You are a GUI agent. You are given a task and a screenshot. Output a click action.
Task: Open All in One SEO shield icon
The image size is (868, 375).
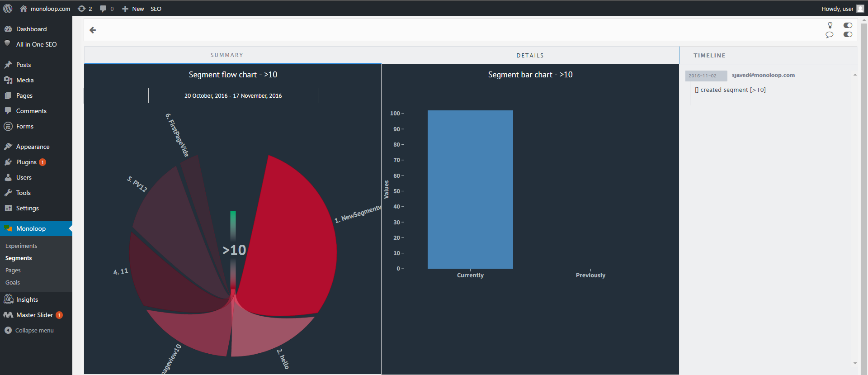(x=8, y=44)
